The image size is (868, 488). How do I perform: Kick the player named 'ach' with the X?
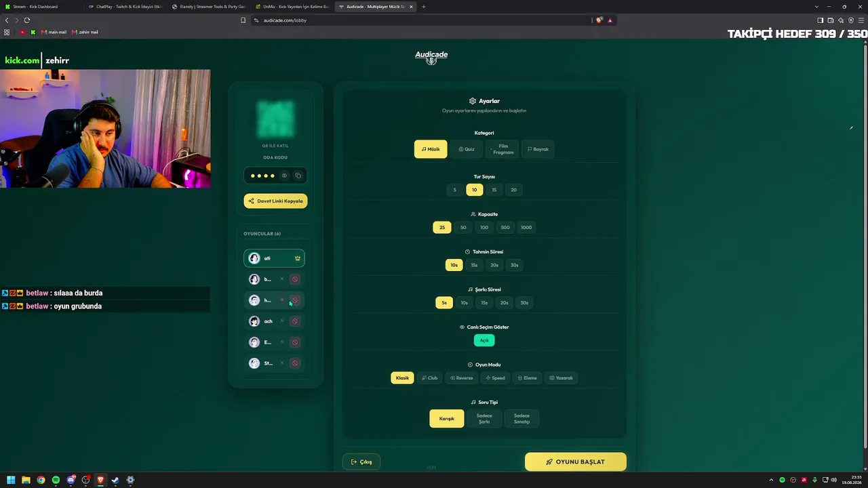pos(282,321)
